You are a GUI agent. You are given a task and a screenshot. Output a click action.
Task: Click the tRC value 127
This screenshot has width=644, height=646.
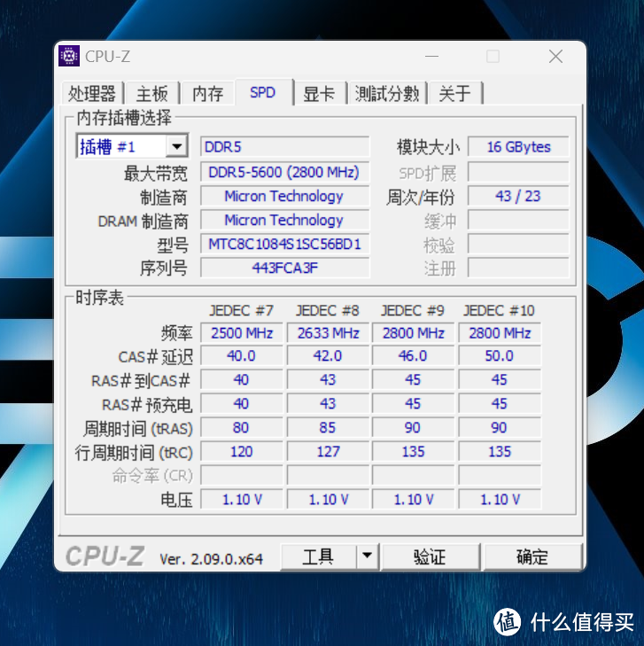point(328,452)
